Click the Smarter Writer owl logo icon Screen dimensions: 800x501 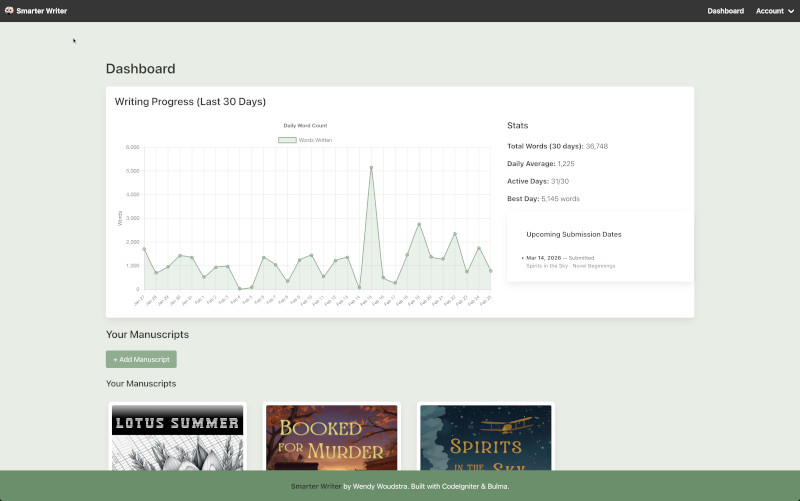click(9, 11)
